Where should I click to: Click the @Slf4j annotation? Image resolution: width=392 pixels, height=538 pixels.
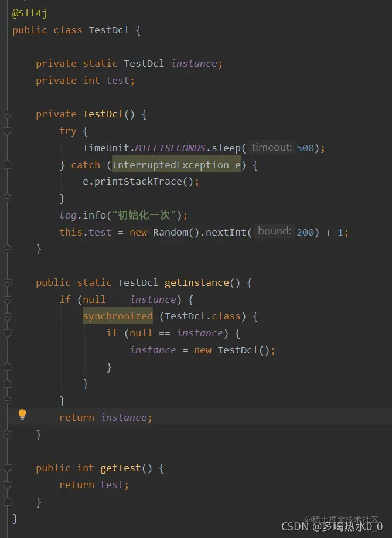point(30,13)
